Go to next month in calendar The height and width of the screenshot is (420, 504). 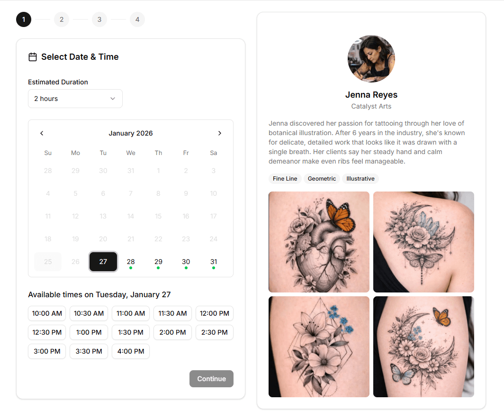coord(219,133)
